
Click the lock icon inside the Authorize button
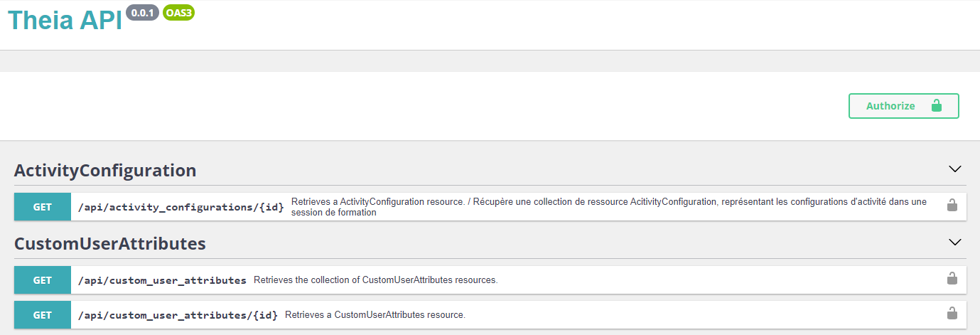(936, 106)
